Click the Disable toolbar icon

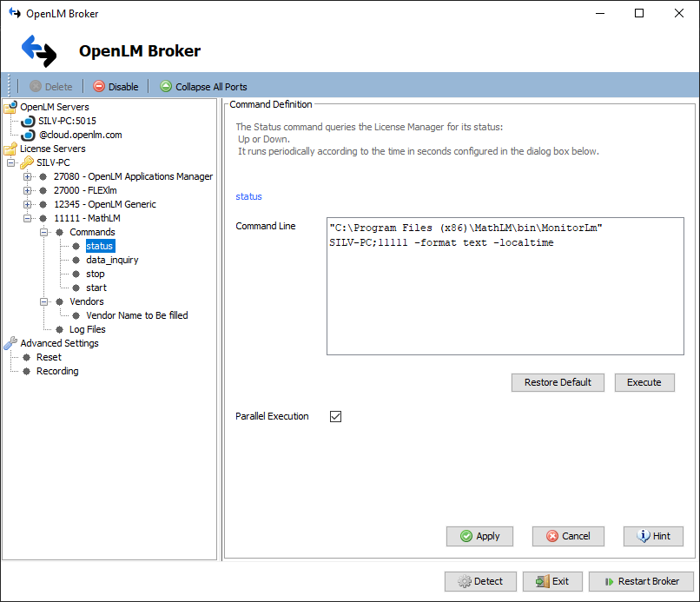coord(99,87)
